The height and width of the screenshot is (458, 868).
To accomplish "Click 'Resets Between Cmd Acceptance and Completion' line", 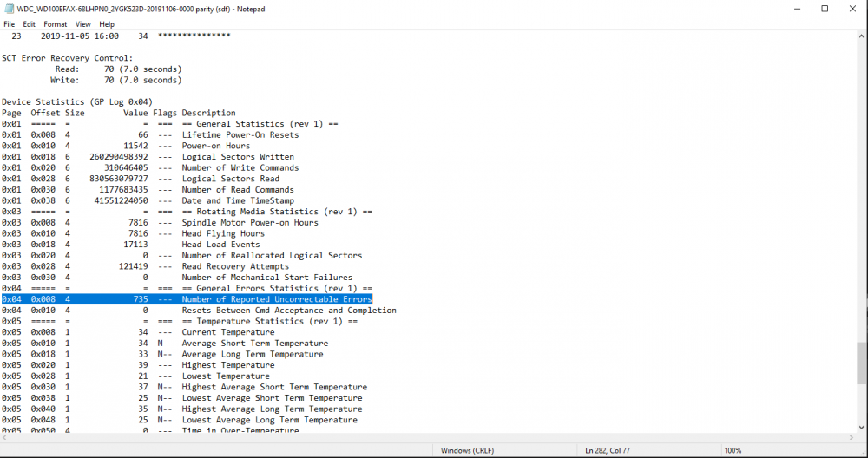I will point(199,311).
